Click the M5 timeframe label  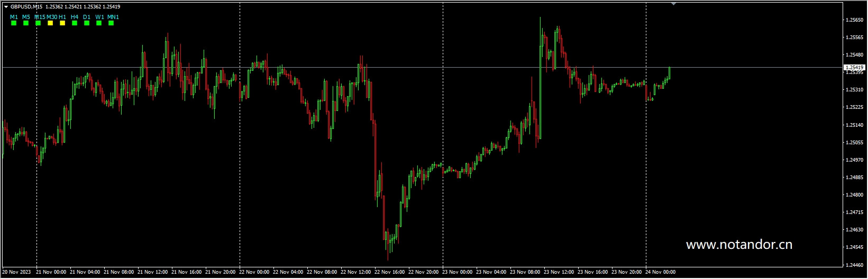26,17
